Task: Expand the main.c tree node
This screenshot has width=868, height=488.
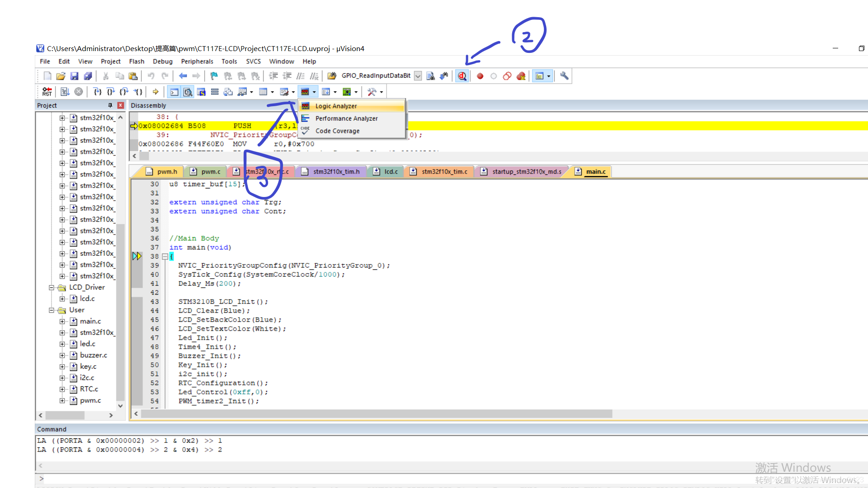Action: point(62,321)
